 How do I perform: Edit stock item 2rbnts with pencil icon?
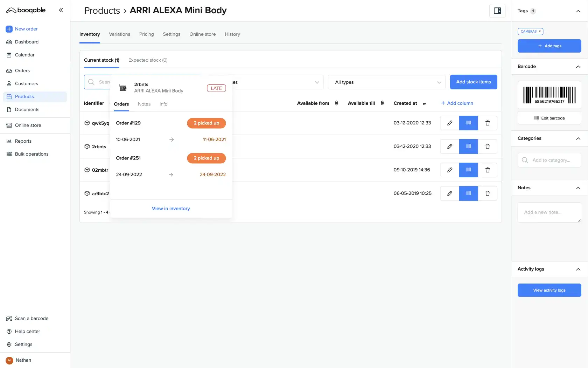450,146
